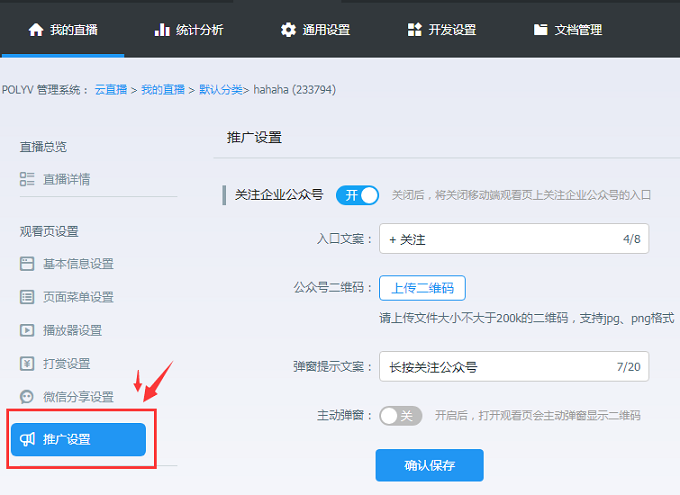Screen dimensions: 680x495
Task: Click the 入口文案 text field
Action: tap(500, 239)
